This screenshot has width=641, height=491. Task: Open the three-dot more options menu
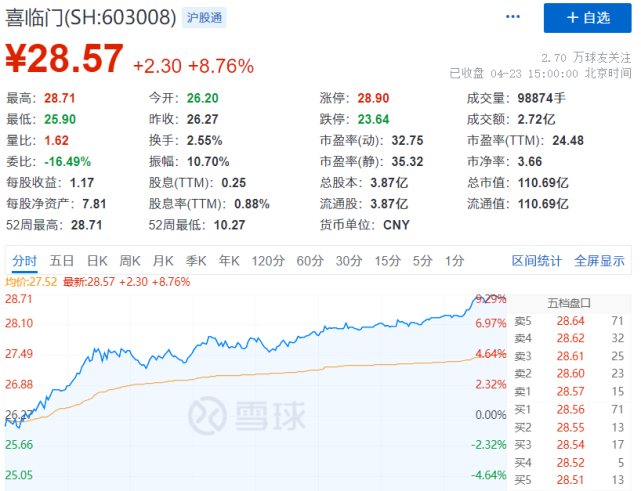pyautogui.click(x=513, y=17)
